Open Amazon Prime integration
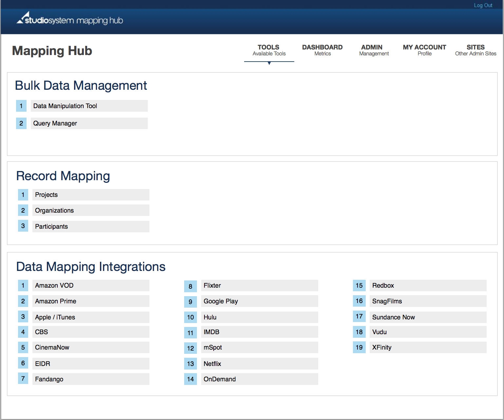The width and height of the screenshot is (504, 420). (91, 301)
